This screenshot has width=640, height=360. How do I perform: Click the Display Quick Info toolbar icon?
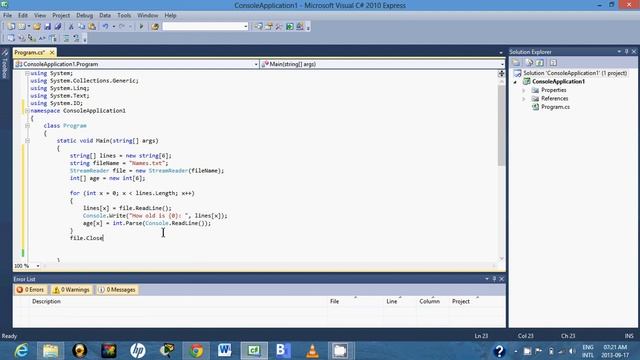(x=31, y=38)
